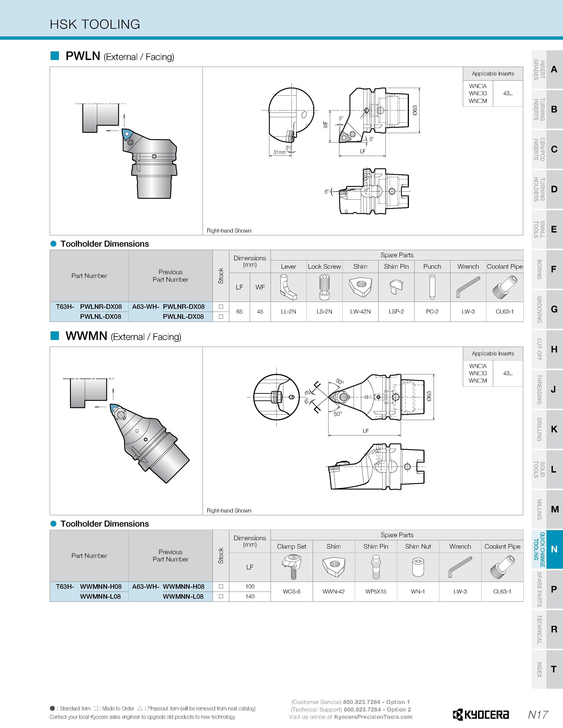
Task: Click the blue square beside PWLN heading
Action: click(x=55, y=56)
